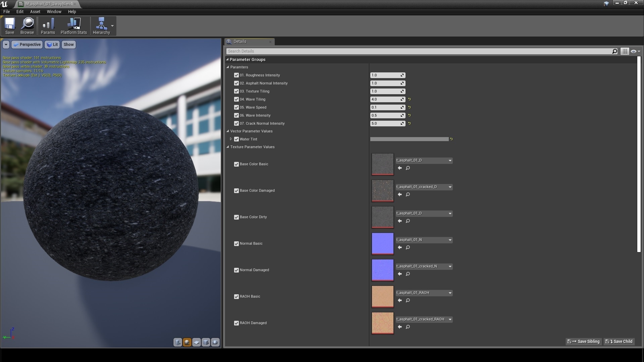The image size is (644, 362).
Task: Open the Hierarchy tool in the toolbar
Action: [x=101, y=26]
